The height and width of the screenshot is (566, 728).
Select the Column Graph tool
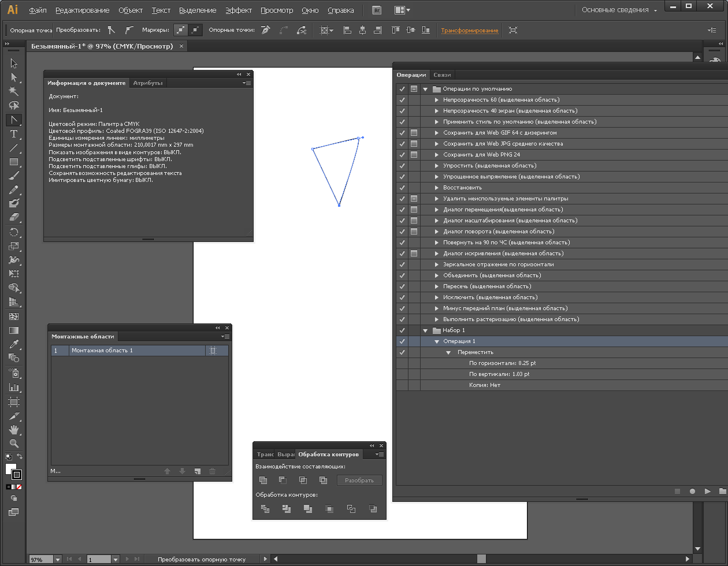(14, 387)
